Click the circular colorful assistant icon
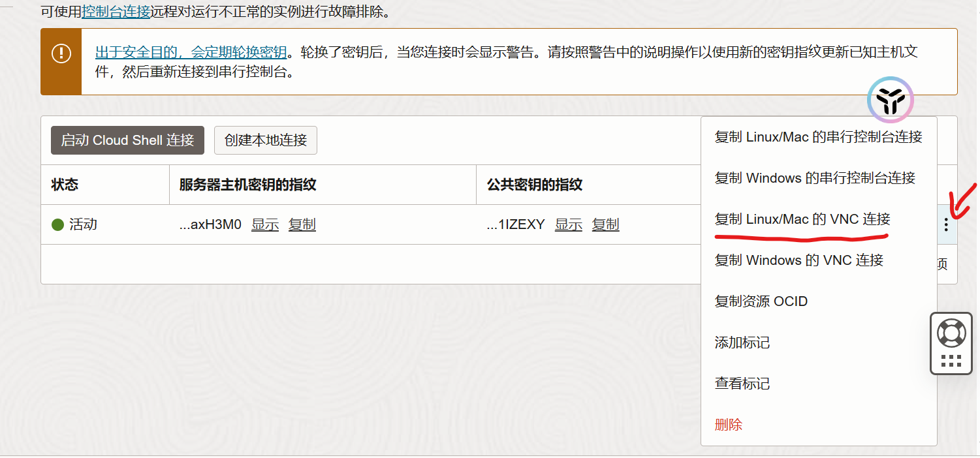Screen dimensions: 980x458 click(890, 100)
